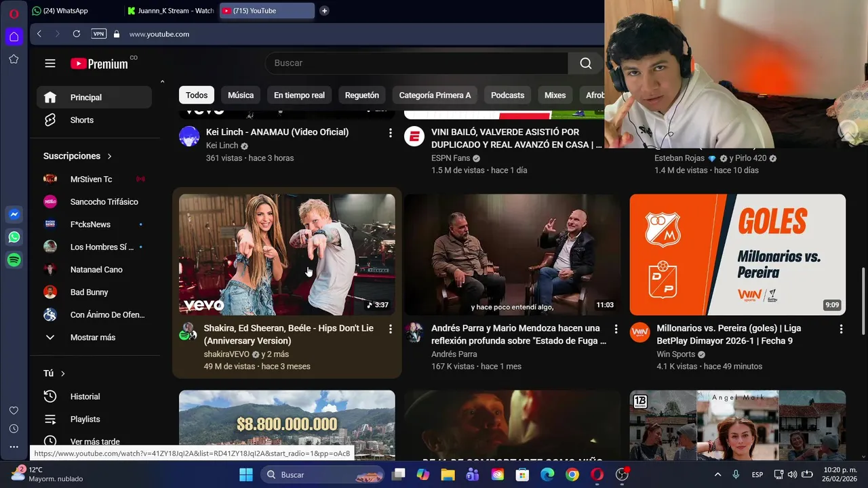The width and height of the screenshot is (868, 488).
Task: Open a new browser tab with plus
Action: 324,11
